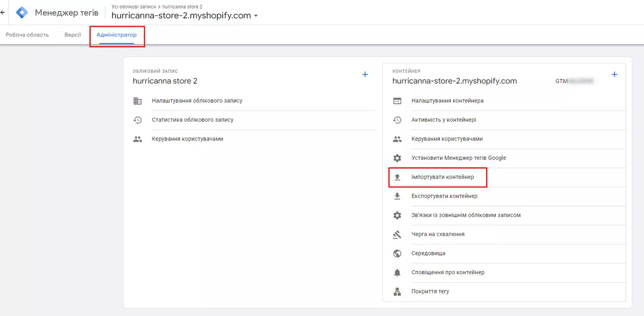Click the container name heading in the Контейнер panel
The image size is (644, 316).
point(455,81)
